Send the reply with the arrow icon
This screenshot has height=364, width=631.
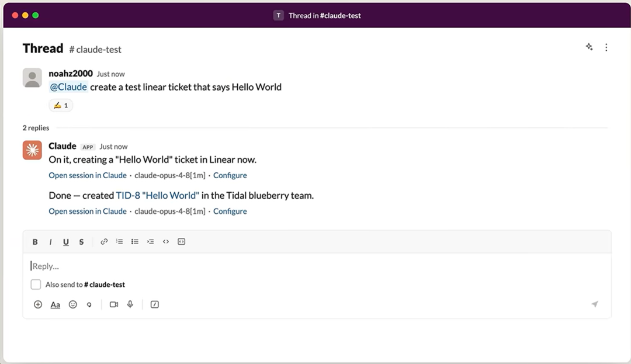pyautogui.click(x=595, y=304)
